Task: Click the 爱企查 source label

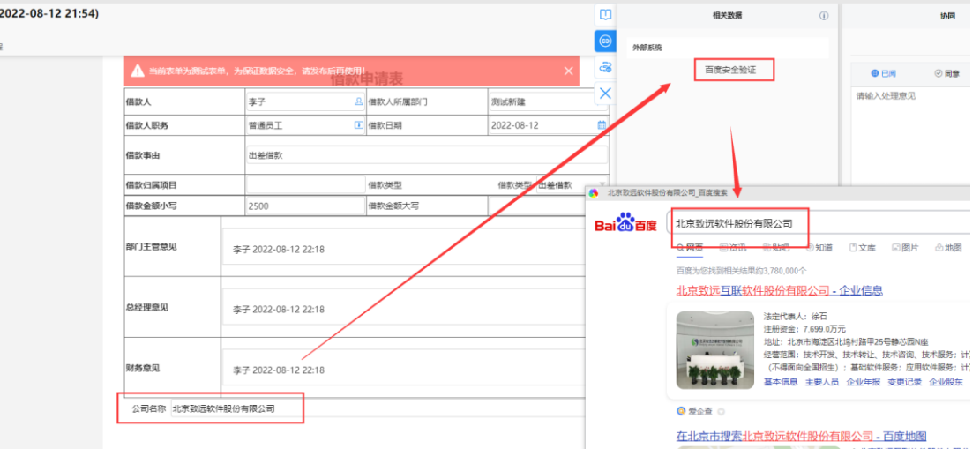Action: point(700,411)
